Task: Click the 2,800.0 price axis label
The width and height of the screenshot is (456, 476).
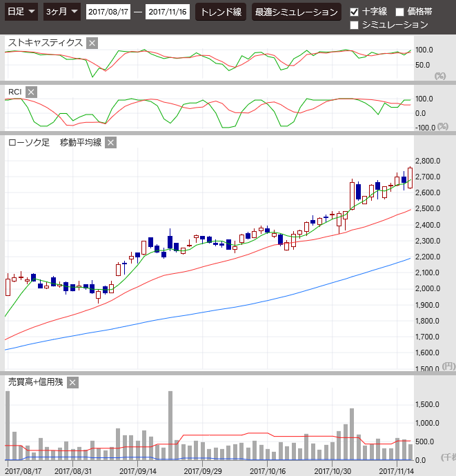Action: [428, 161]
